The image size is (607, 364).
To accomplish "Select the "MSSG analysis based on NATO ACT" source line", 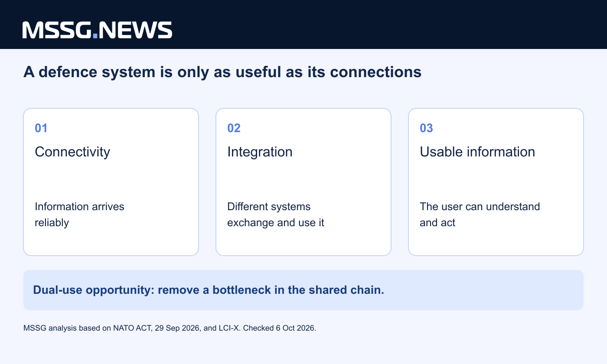I will [x=170, y=328].
